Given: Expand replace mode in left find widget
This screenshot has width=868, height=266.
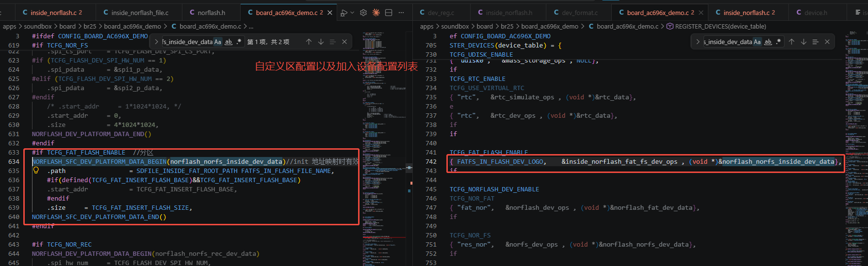Looking at the screenshot, I should click(x=156, y=42).
